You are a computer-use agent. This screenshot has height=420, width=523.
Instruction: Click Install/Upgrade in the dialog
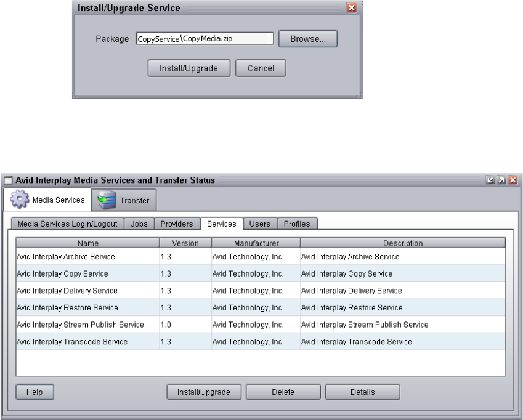(189, 68)
